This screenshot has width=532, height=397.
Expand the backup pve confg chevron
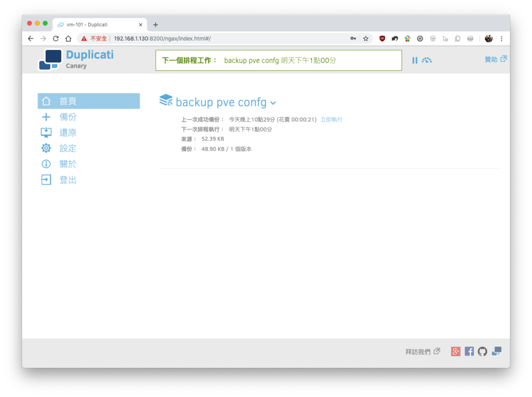(x=273, y=103)
